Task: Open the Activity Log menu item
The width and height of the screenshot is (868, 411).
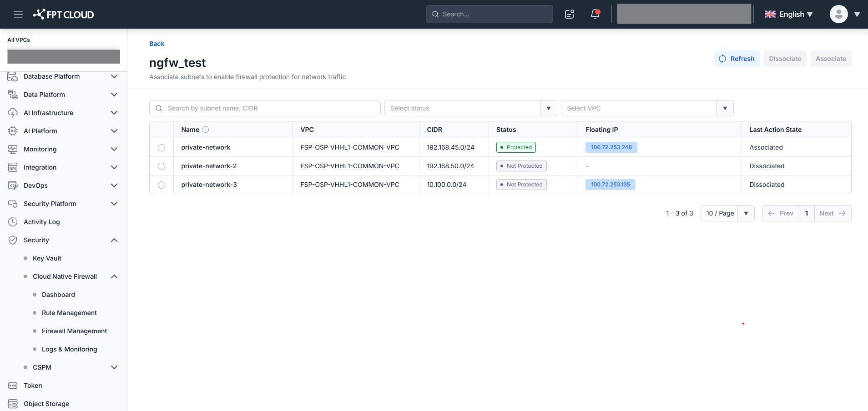Action: 41,222
